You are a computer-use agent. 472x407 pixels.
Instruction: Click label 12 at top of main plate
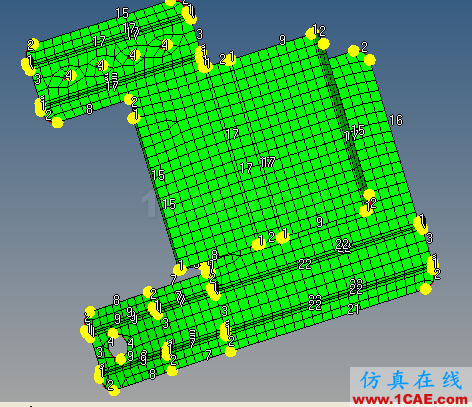click(x=319, y=31)
